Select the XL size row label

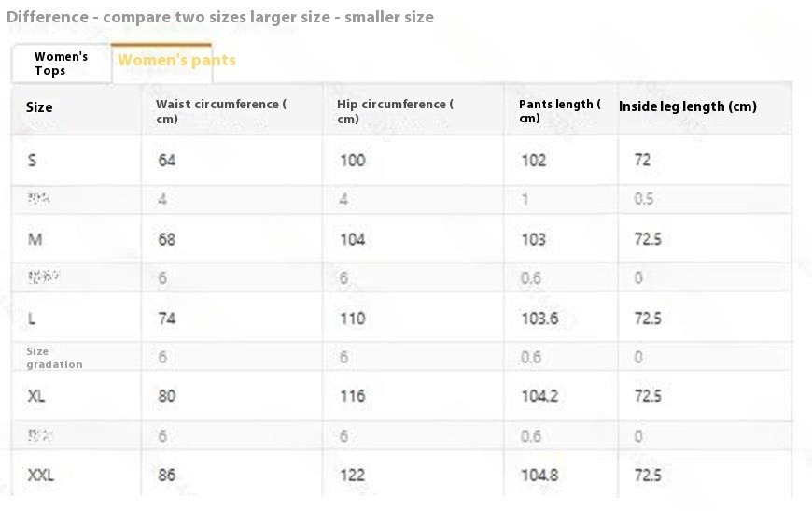[36, 396]
